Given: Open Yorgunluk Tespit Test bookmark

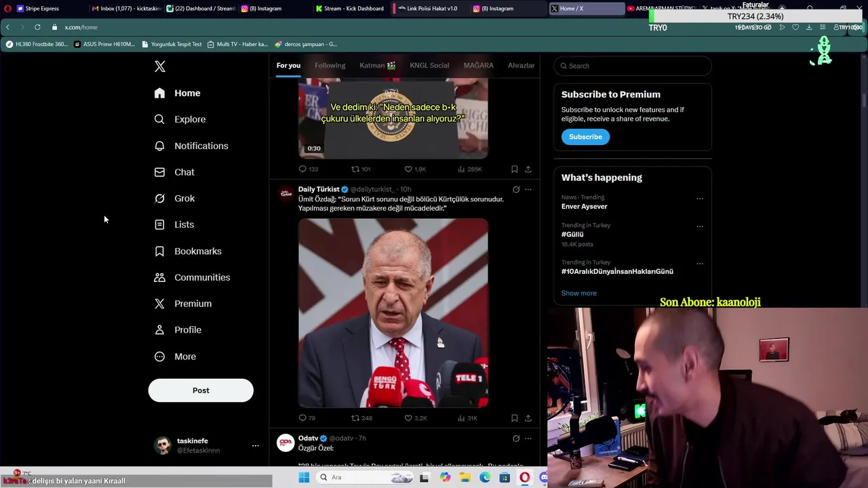Looking at the screenshot, I should [x=172, y=44].
